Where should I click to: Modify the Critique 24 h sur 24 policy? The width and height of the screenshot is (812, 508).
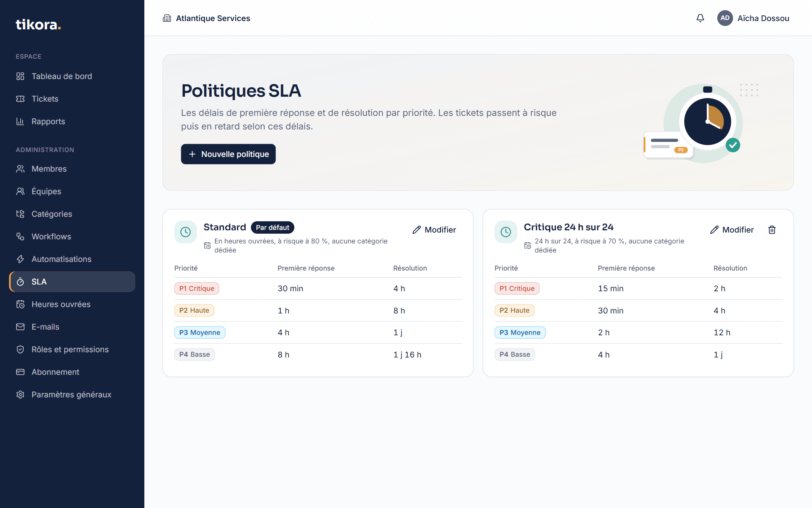click(x=732, y=230)
